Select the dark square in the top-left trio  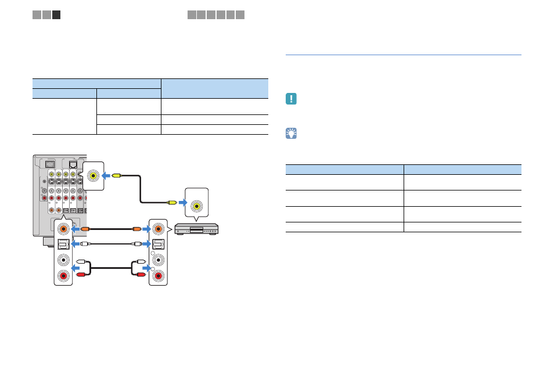[x=56, y=15]
